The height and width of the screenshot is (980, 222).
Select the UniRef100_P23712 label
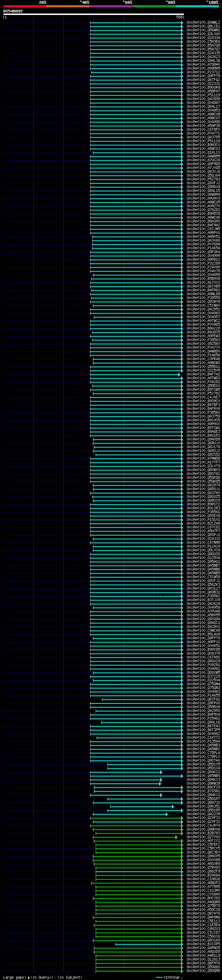point(203,72)
